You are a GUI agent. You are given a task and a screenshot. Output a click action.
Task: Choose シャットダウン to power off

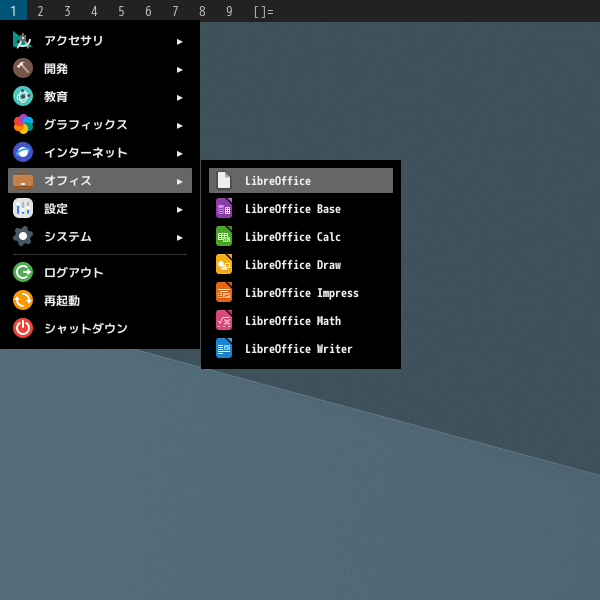click(x=100, y=328)
